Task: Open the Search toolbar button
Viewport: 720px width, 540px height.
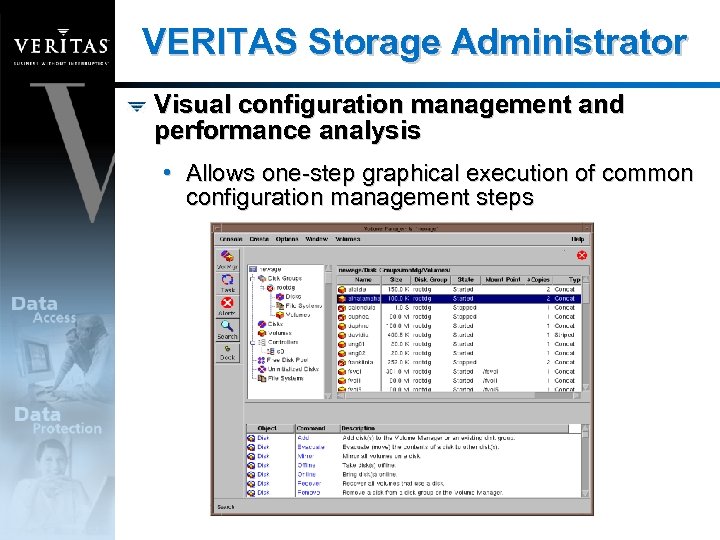Action: tap(227, 329)
